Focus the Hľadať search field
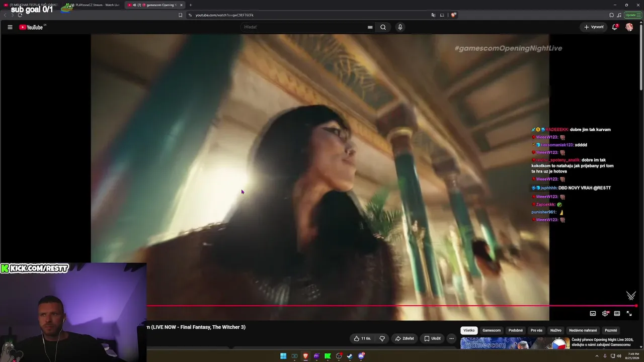The image size is (644, 362). point(303,27)
